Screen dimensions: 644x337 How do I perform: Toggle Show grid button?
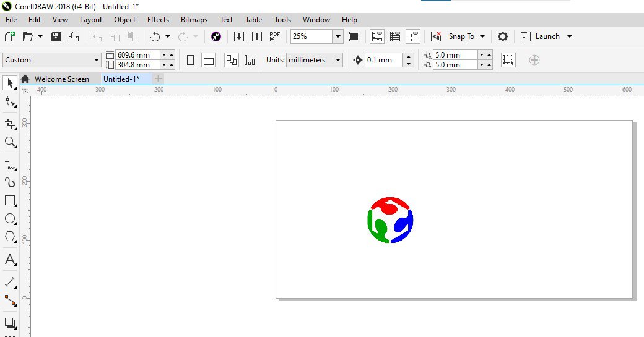click(x=395, y=36)
